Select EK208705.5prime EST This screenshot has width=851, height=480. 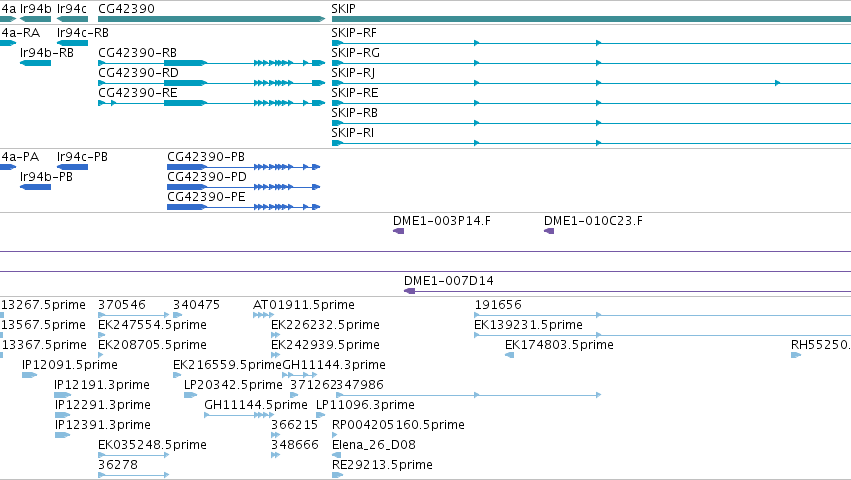100,355
